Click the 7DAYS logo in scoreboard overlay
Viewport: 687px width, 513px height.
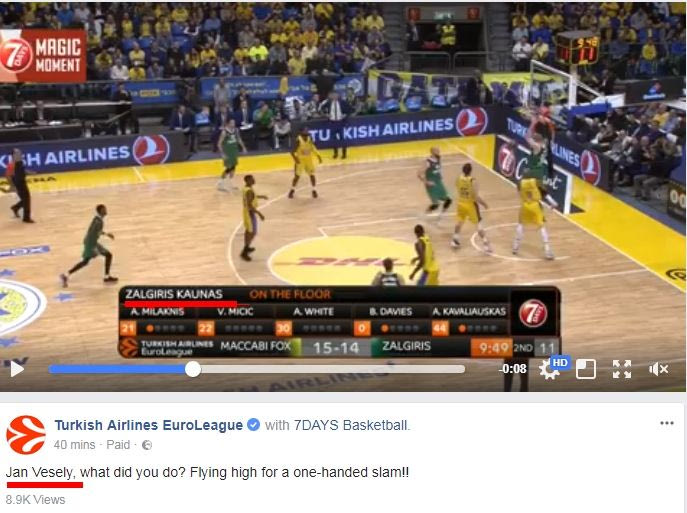click(533, 314)
